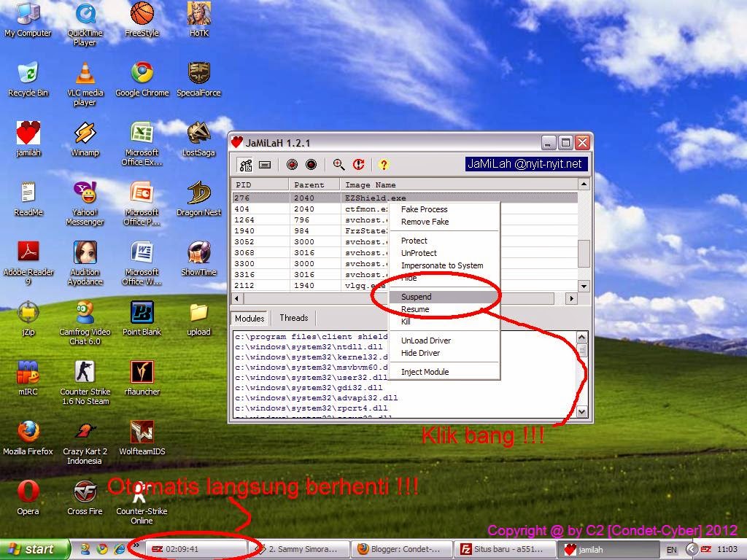Select the Recycle Bin icon
Screen dimensions: 747x560
(28, 79)
